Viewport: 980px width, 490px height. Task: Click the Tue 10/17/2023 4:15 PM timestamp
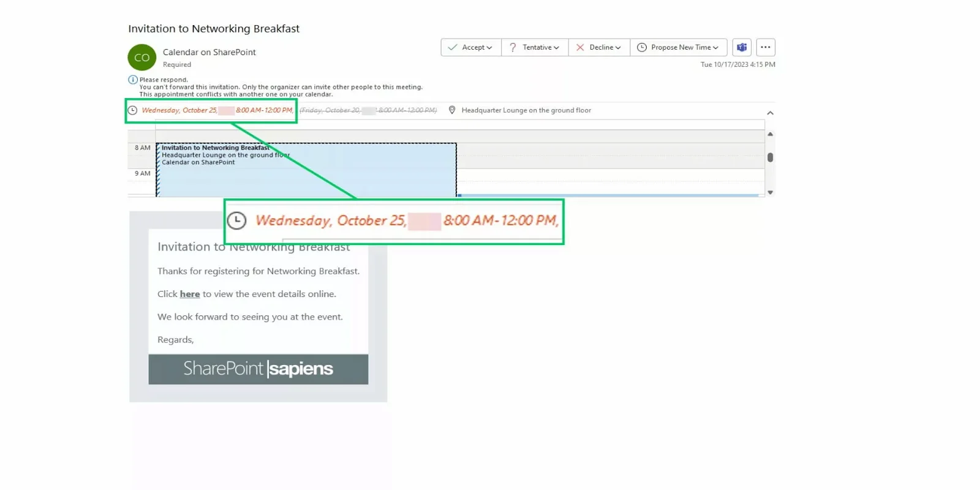(x=738, y=64)
